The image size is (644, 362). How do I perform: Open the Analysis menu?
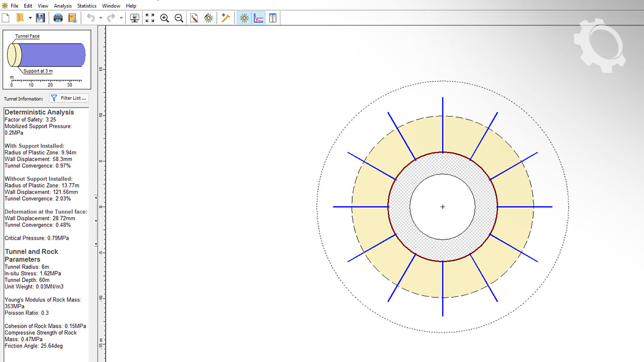coord(63,6)
